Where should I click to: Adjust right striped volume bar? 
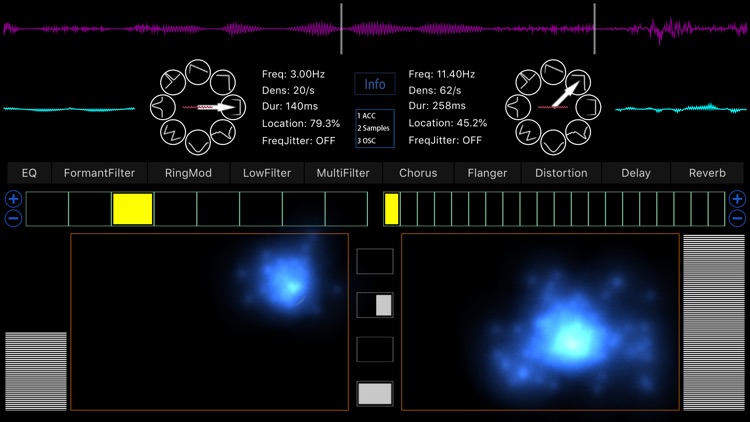[x=714, y=322]
